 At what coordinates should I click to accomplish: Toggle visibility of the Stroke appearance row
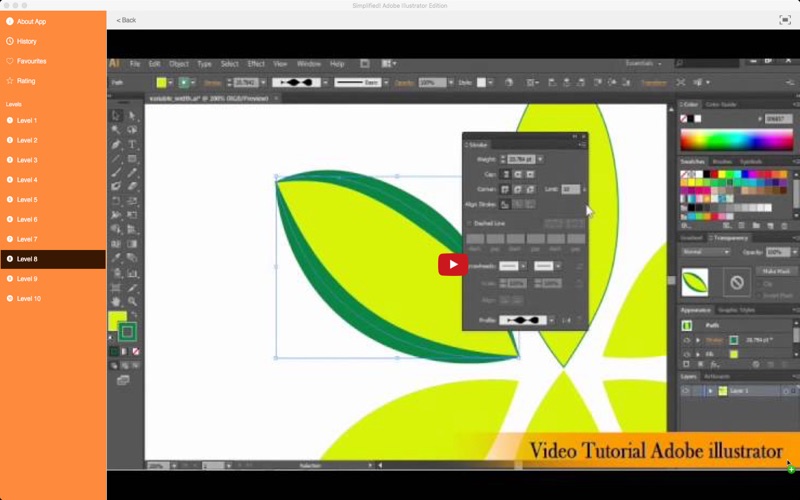[686, 340]
